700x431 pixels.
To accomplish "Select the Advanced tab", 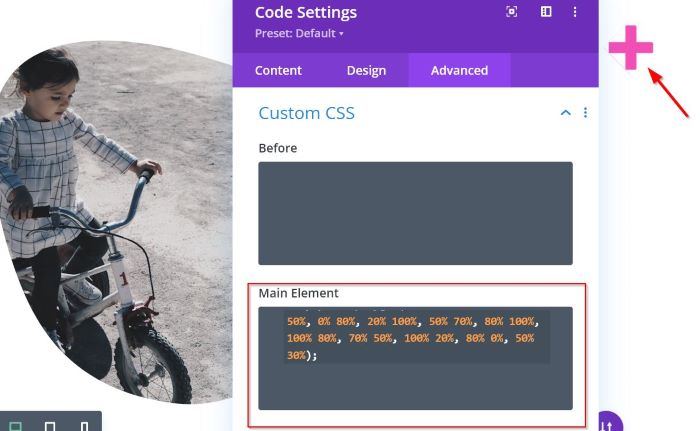I will [459, 70].
